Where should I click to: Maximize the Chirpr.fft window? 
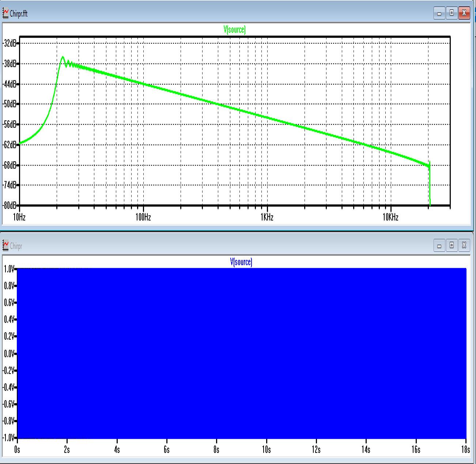tap(452, 13)
